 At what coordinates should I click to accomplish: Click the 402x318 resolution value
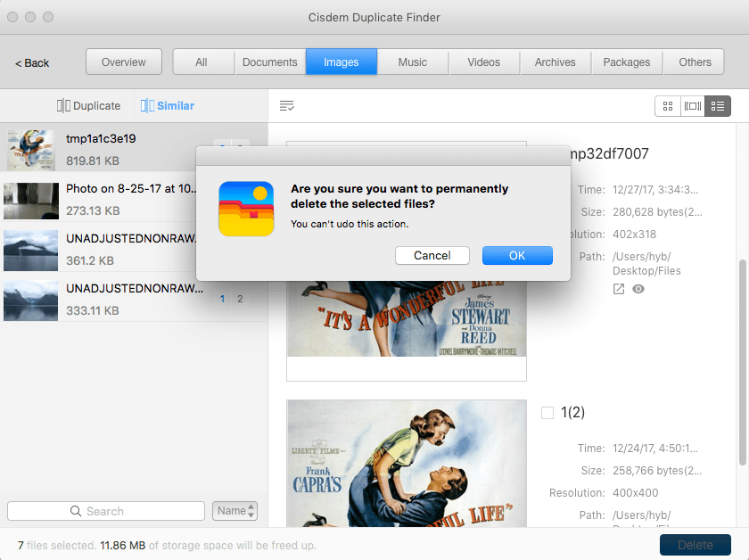[634, 235]
